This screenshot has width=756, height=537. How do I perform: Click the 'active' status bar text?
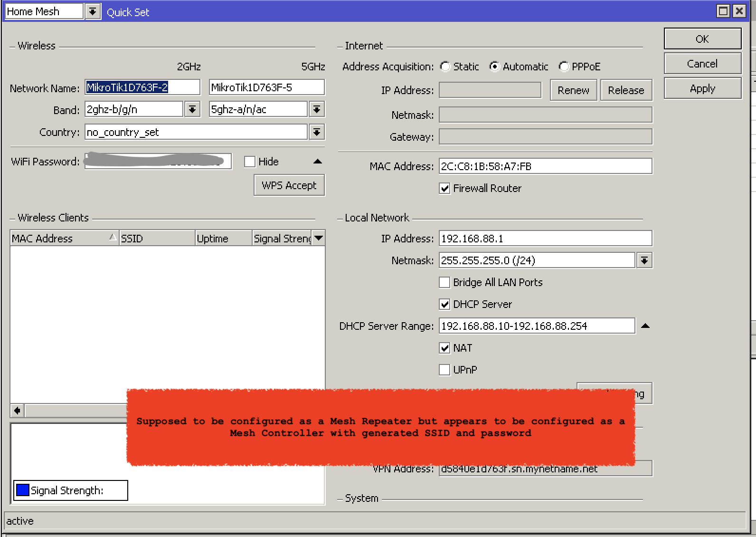[x=20, y=521]
